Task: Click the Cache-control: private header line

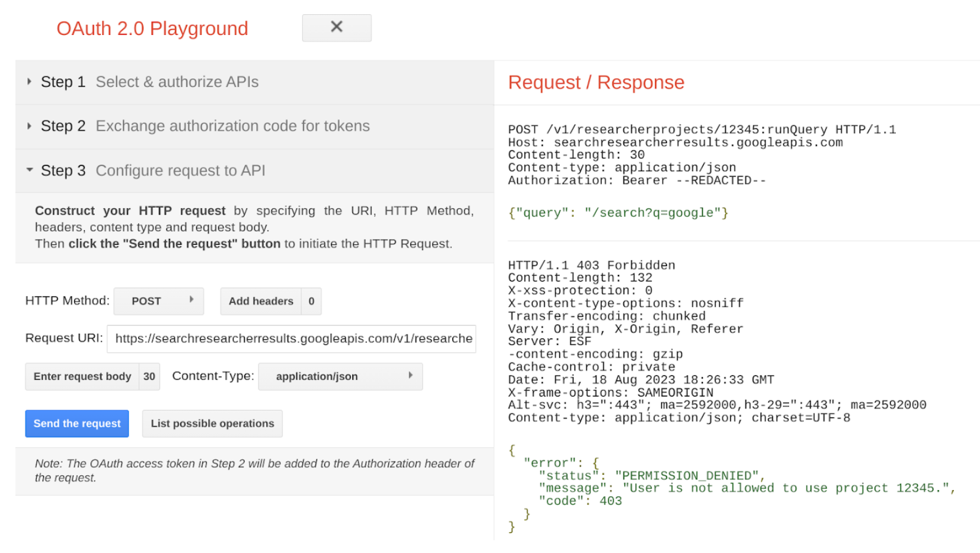Action: tap(592, 367)
